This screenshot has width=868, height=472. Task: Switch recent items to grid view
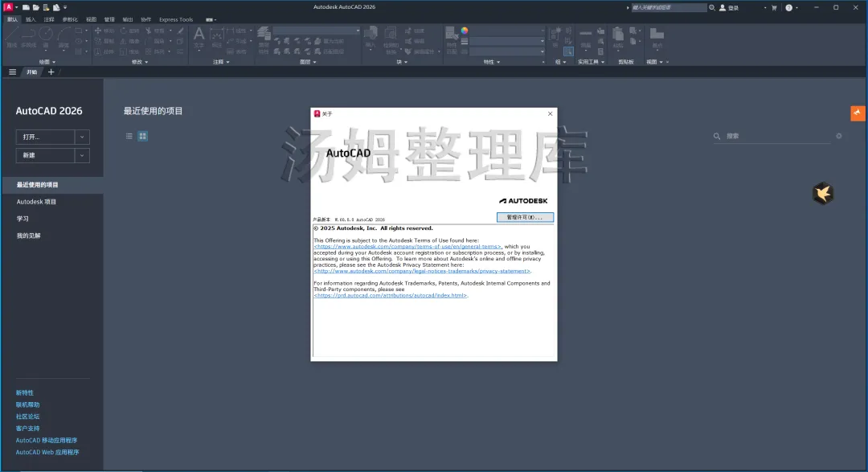tap(143, 136)
